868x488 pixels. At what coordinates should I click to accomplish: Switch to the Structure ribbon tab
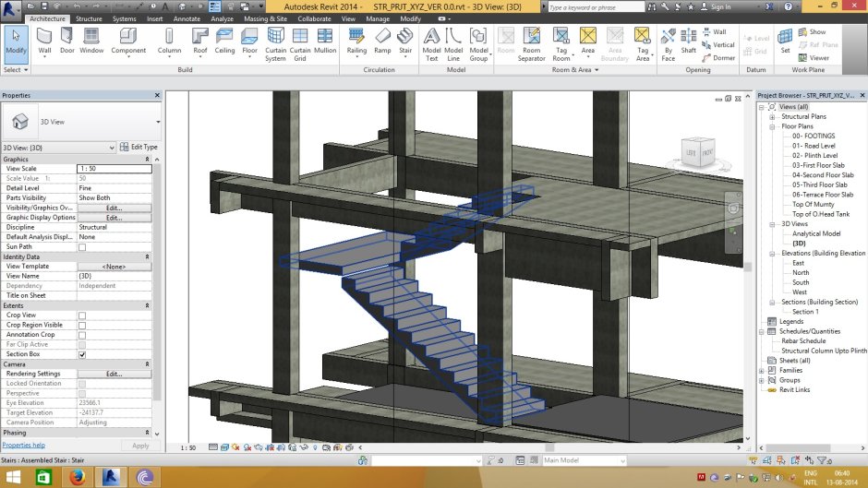tap(89, 18)
